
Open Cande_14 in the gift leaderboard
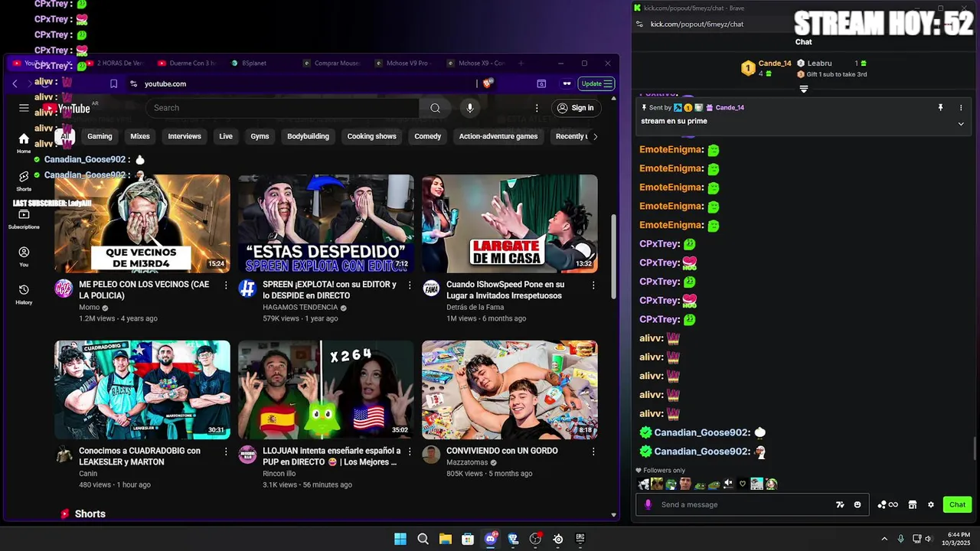tap(775, 64)
